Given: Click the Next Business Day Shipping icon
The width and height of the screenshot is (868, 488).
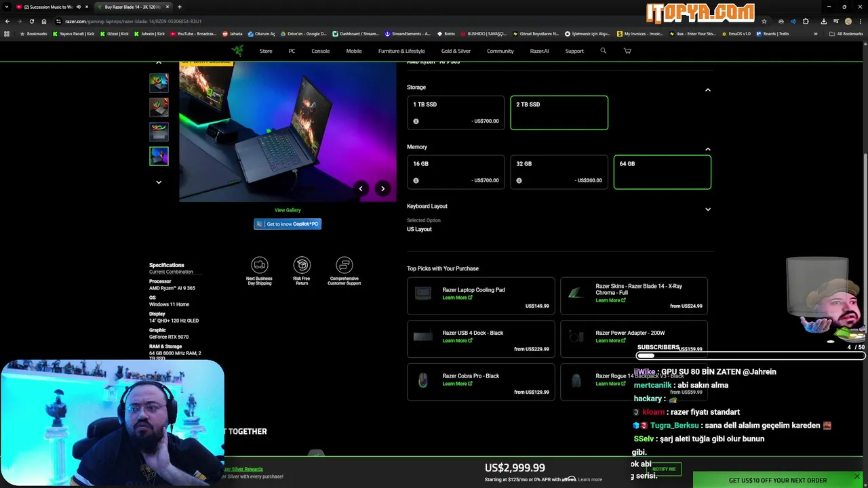Looking at the screenshot, I should coord(259,265).
